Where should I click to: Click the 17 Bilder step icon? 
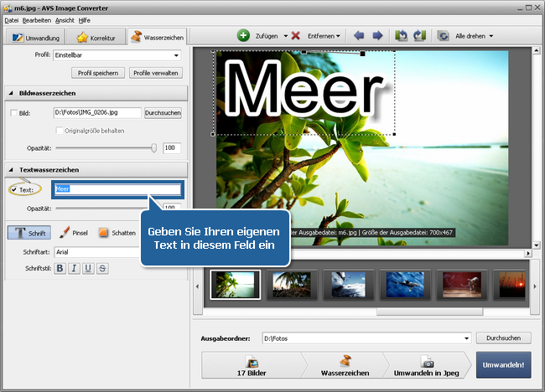tap(252, 362)
